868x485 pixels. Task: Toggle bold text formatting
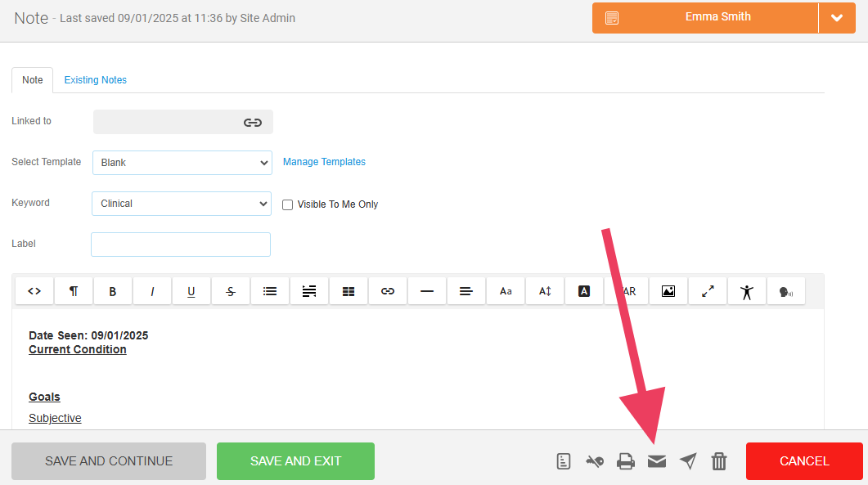click(113, 291)
